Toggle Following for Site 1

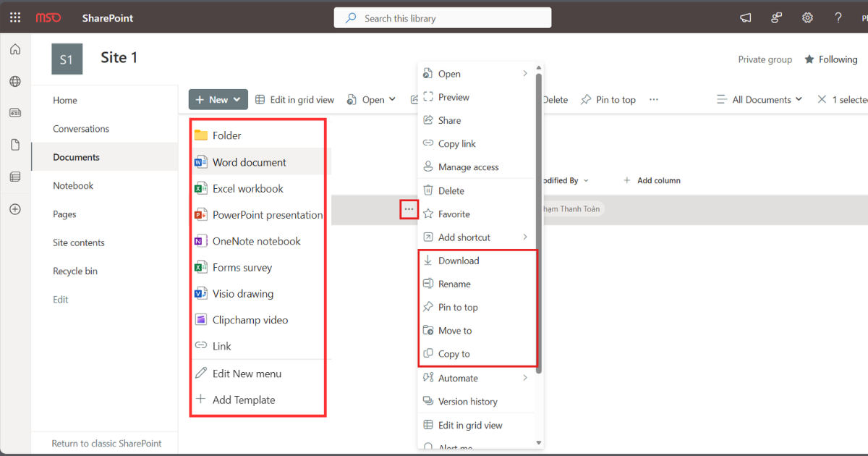[x=830, y=59]
